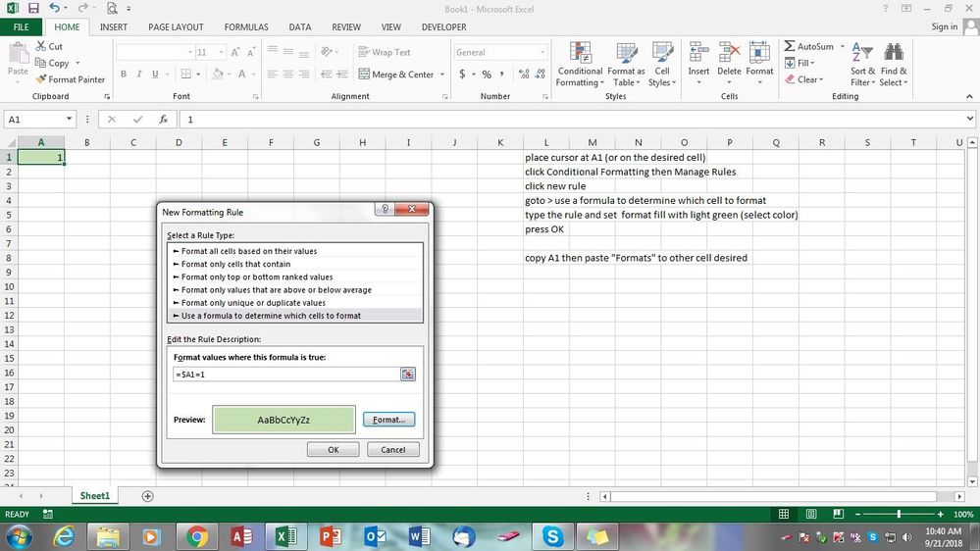
Task: Click cell L1 text 'place cursor at A1'
Action: (615, 158)
